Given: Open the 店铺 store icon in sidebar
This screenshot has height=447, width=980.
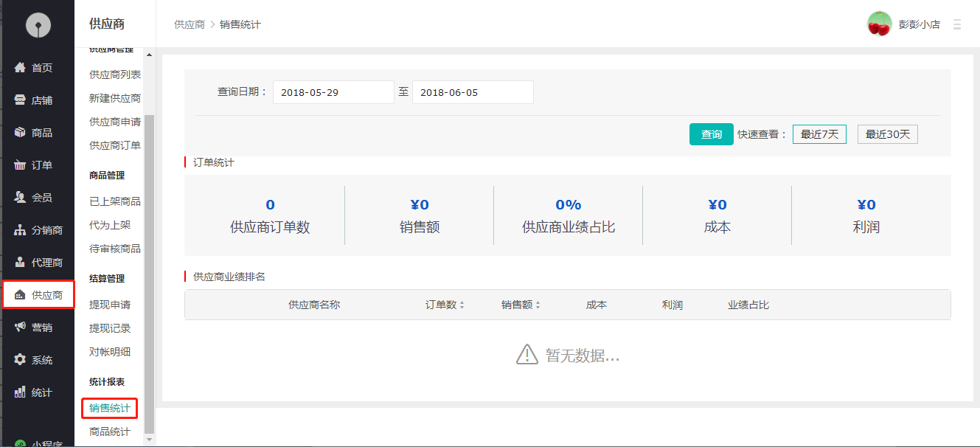Looking at the screenshot, I should tap(21, 100).
